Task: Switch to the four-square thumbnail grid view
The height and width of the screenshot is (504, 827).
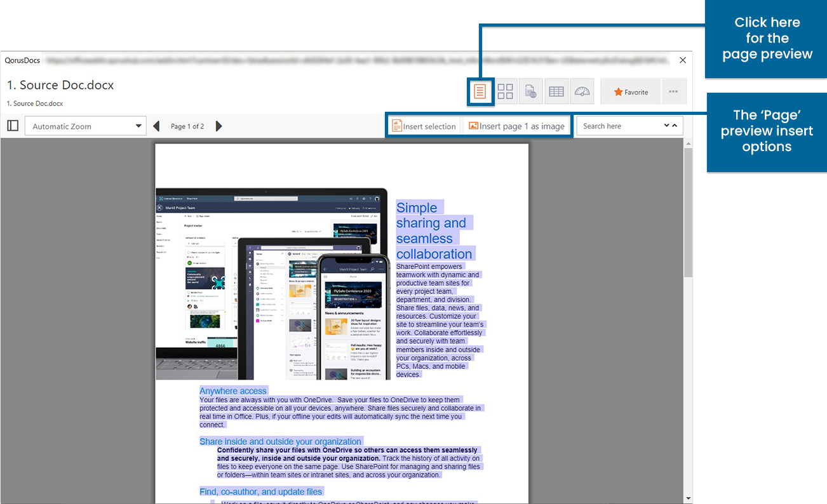Action: pyautogui.click(x=505, y=92)
